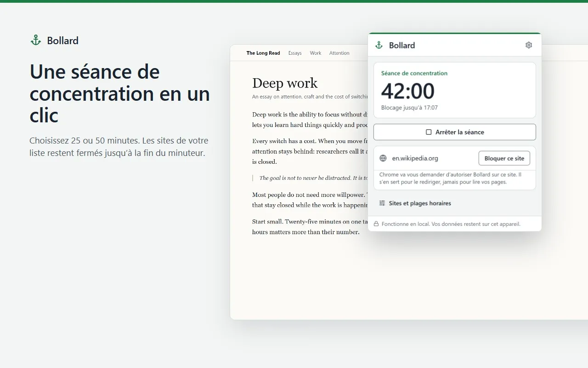The image size is (588, 368).
Task: Click the Blocage jusqu'à 17:07 text
Action: (x=409, y=108)
